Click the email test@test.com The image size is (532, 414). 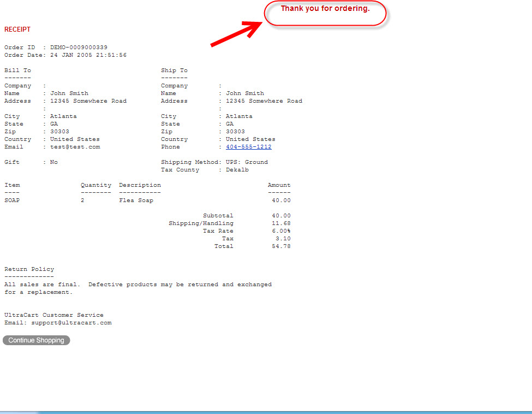[75, 147]
